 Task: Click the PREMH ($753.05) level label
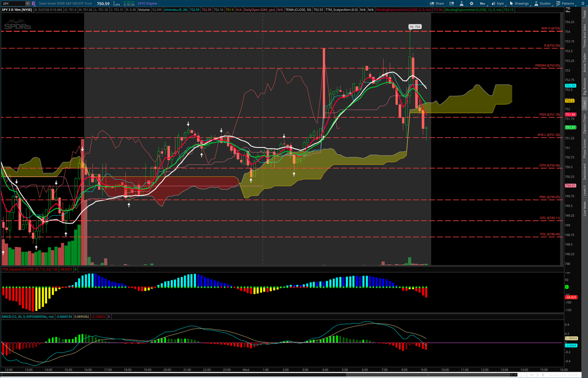(549, 65)
